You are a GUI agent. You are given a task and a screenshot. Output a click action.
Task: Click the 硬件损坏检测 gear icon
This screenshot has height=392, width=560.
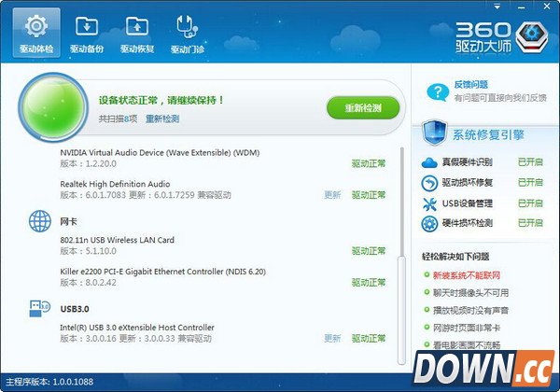click(x=429, y=223)
